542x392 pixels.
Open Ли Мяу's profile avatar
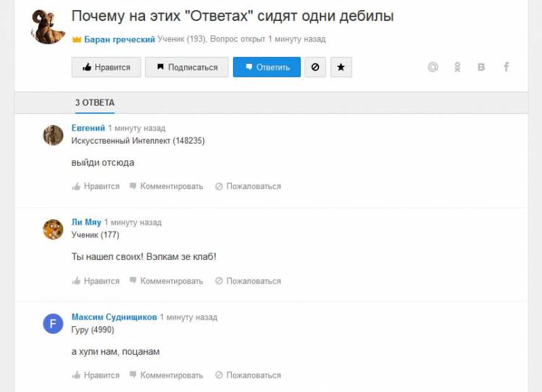53,230
